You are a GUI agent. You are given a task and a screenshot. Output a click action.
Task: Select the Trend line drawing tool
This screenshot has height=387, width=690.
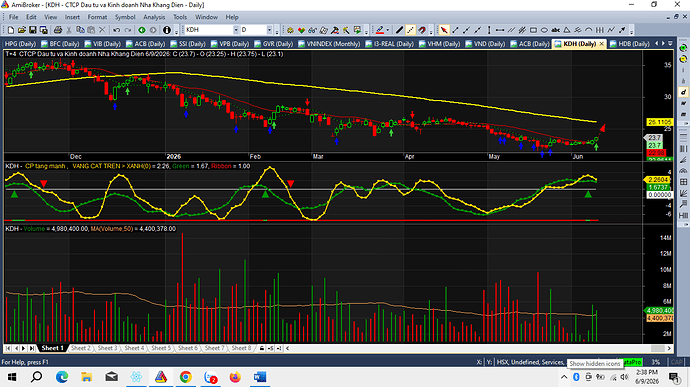point(455,30)
